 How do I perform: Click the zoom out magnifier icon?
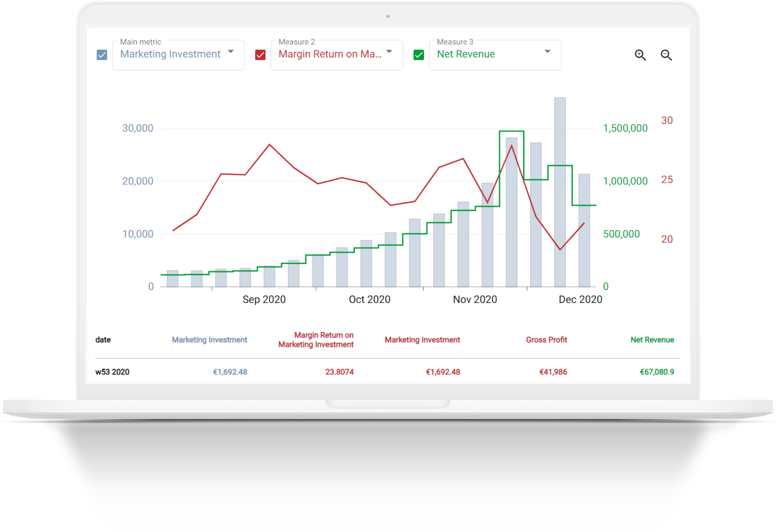pos(666,55)
